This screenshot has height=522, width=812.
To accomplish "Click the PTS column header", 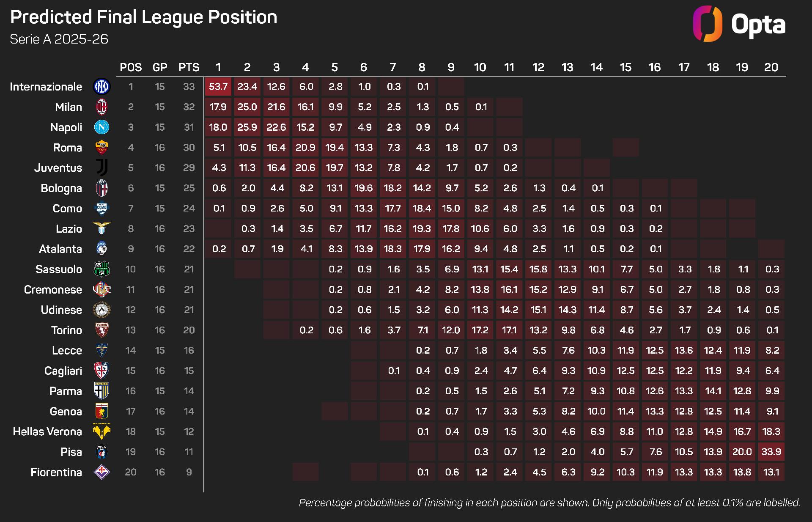I will pyautogui.click(x=189, y=67).
